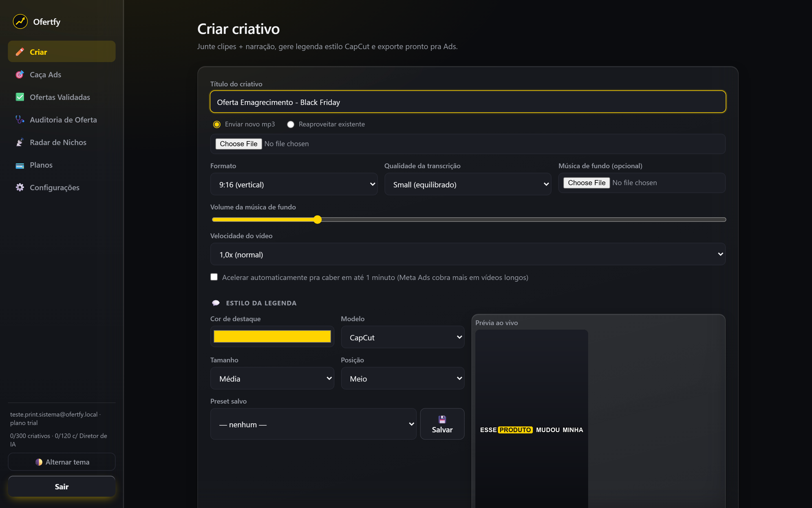
Task: Click the gear icon beside Configurações
Action: (x=20, y=187)
